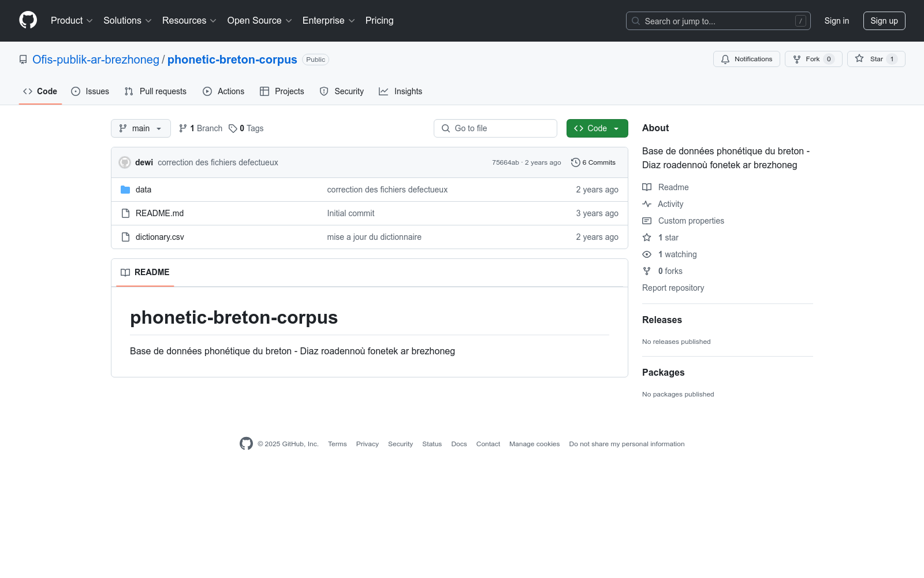Click the GitHub logo in the footer
924x578 pixels.
click(246, 443)
